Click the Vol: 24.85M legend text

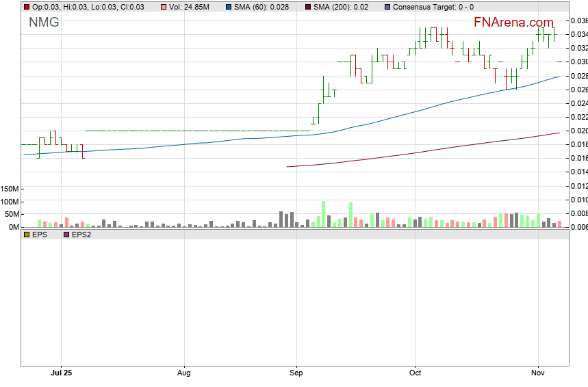tap(192, 7)
